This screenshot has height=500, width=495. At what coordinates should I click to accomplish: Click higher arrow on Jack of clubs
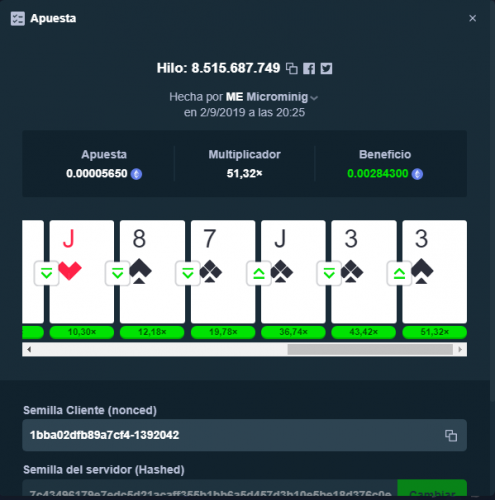(259, 274)
